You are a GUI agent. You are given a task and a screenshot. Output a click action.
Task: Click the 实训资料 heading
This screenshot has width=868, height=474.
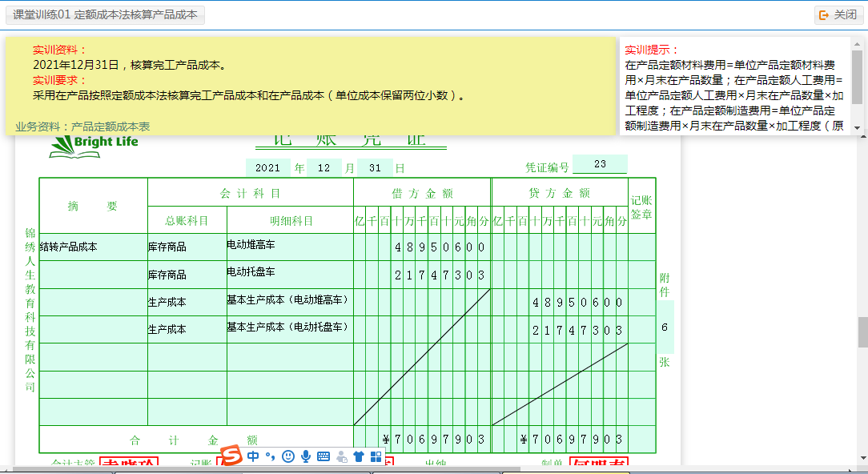(59, 50)
